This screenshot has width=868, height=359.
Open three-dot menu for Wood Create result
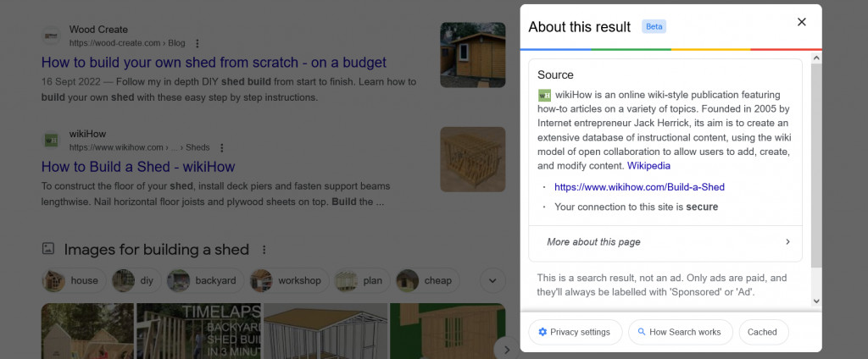197,43
